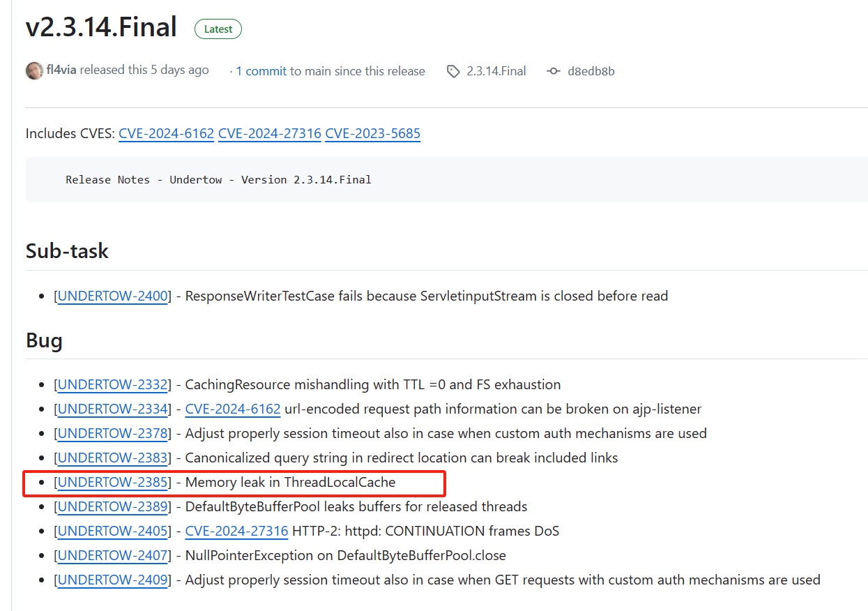Open issue UNDERTOW-2400 under Sub-task
868x611 pixels.
pyautogui.click(x=113, y=296)
